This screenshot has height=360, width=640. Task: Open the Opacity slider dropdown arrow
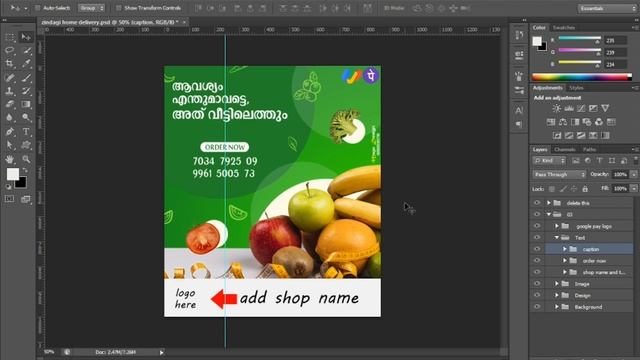634,174
